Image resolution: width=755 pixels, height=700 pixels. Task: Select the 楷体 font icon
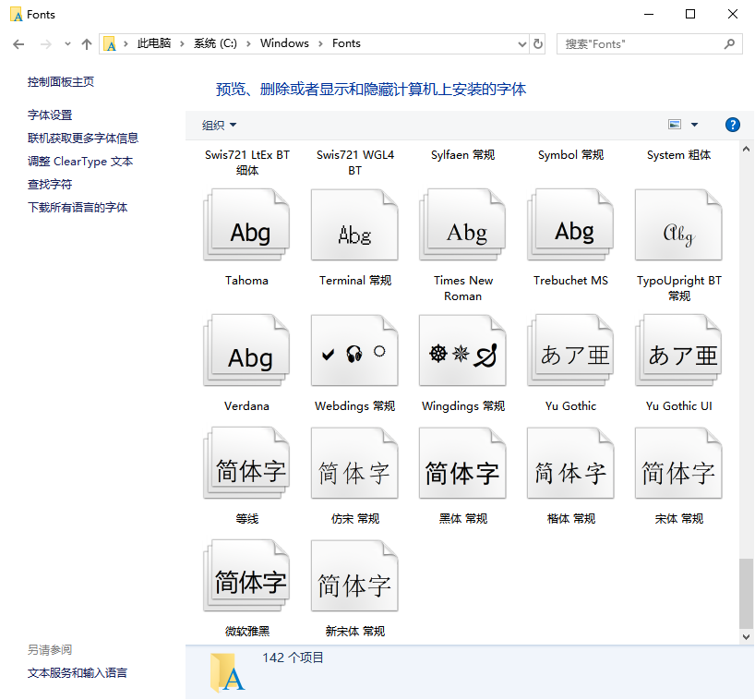pyautogui.click(x=570, y=465)
